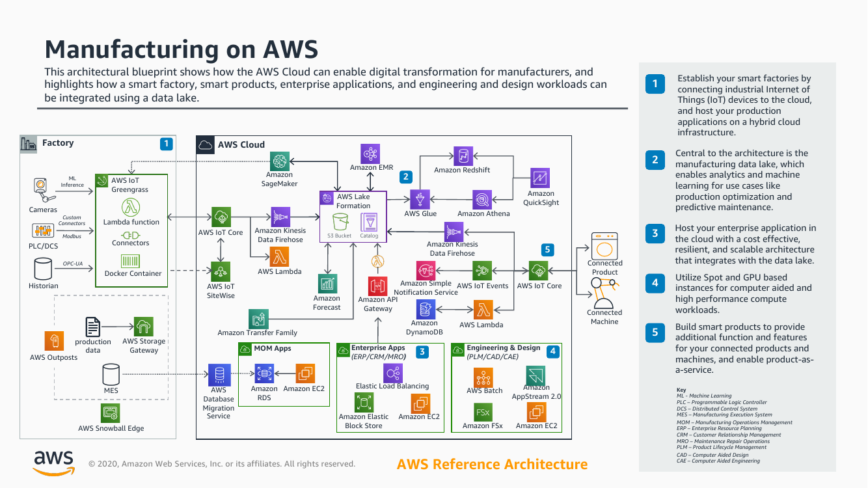Image resolution: width=868 pixels, height=488 pixels.
Task: Click the AWS logo in the footer
Action: pos(53,463)
